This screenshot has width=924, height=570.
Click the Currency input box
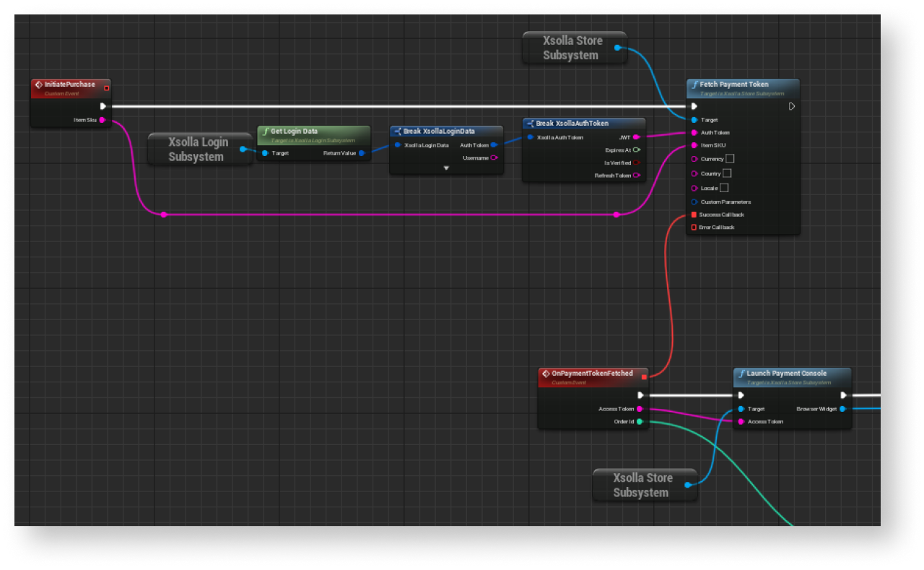click(730, 159)
